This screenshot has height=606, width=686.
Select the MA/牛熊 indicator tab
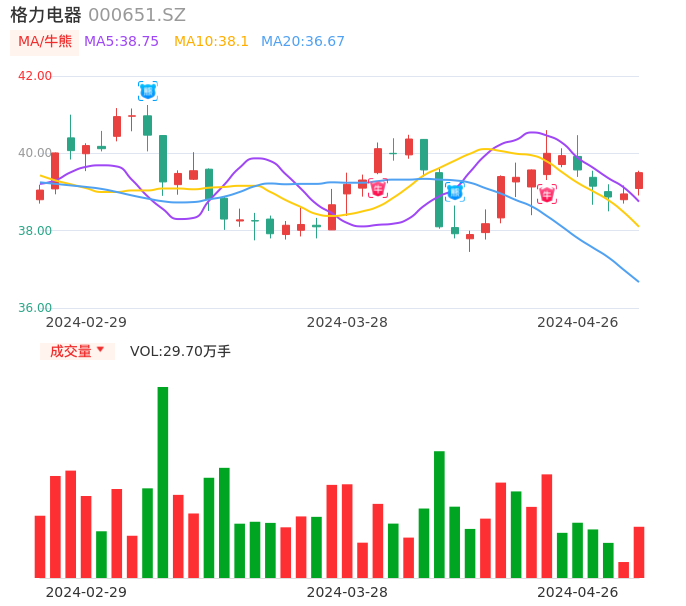coord(45,42)
